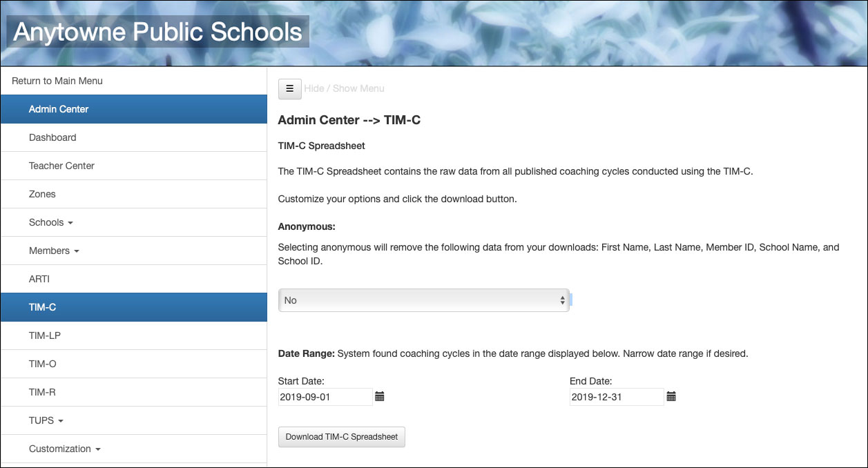Expand the Customization submenu

click(134, 449)
